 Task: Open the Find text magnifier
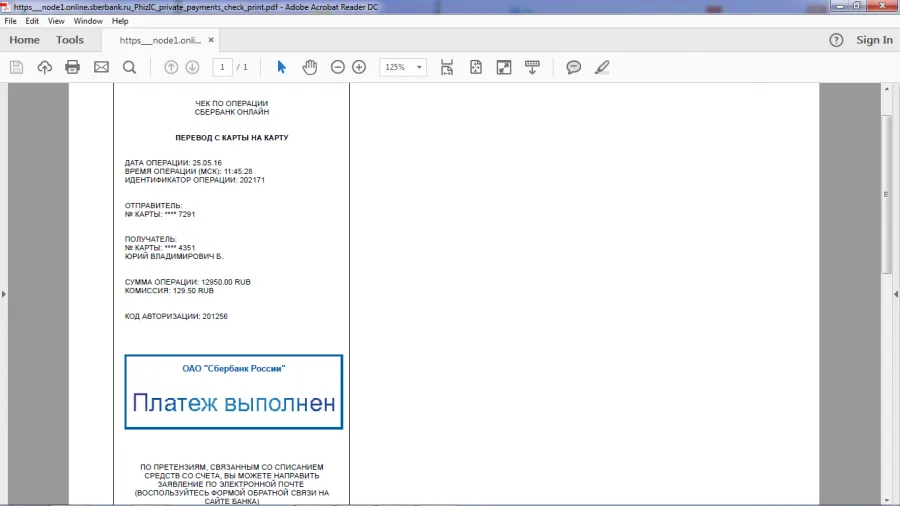[x=130, y=67]
